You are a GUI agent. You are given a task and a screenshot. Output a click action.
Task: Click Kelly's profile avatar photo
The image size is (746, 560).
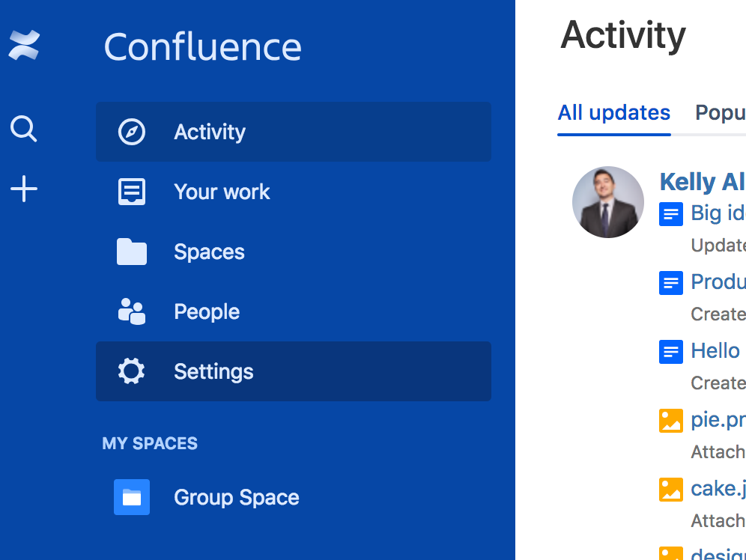coord(608,202)
